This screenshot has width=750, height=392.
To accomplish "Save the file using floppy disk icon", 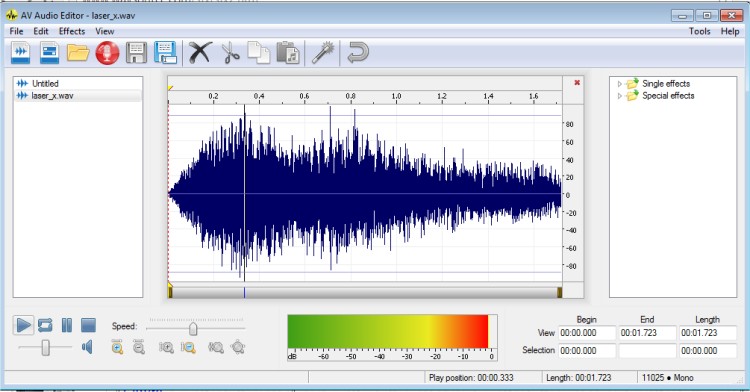I will (x=136, y=53).
